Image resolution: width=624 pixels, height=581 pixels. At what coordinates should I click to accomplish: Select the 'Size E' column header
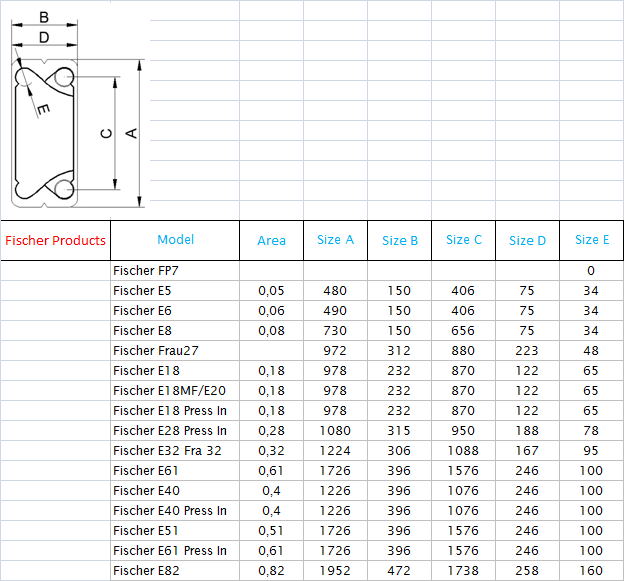click(x=591, y=240)
